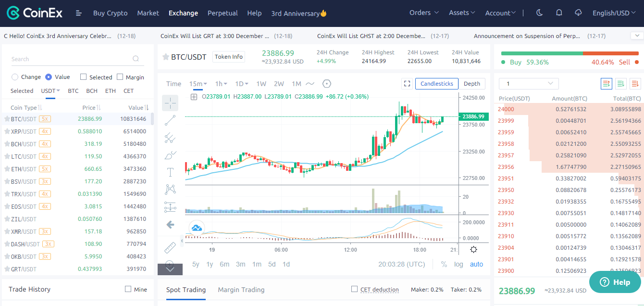
Task: Select the brush drawing tool
Action: tap(170, 155)
